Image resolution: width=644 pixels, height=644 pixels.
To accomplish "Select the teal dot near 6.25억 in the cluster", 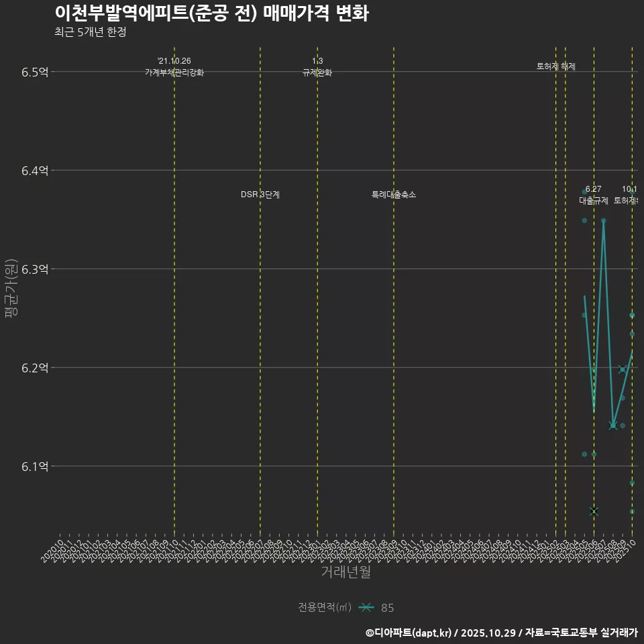I will tap(584, 315).
